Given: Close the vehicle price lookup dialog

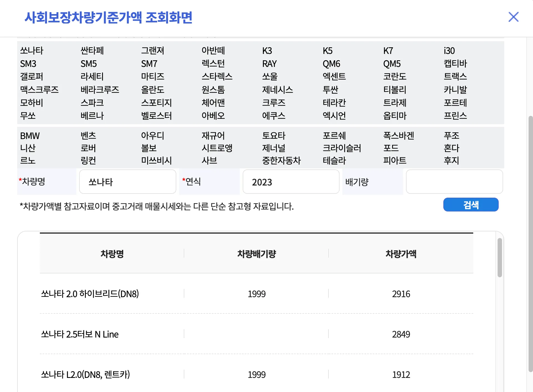Looking at the screenshot, I should (514, 17).
